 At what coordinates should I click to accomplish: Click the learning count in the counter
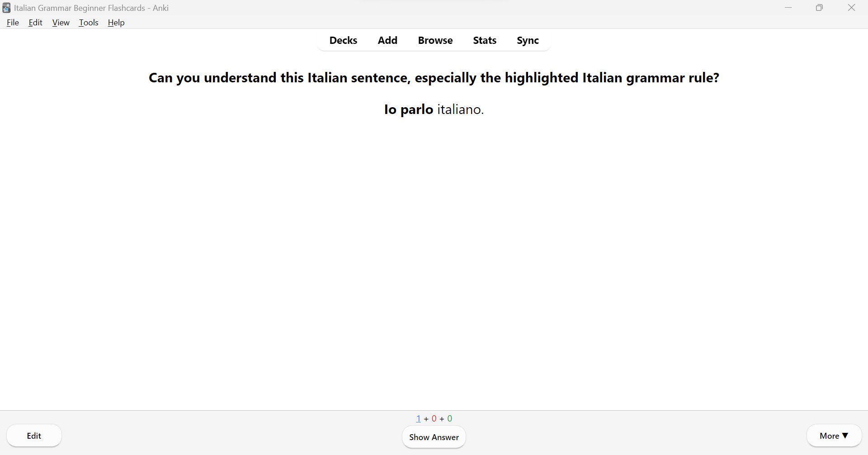(x=434, y=418)
